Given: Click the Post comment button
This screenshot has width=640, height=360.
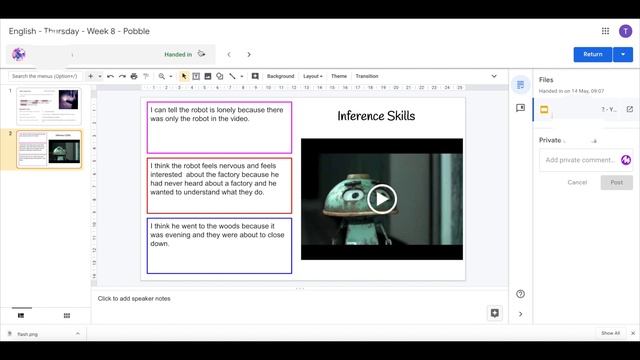Looking at the screenshot, I should pos(616,182).
